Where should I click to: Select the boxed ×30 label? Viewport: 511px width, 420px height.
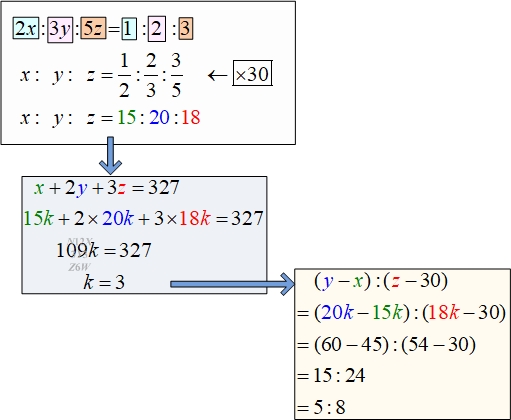(252, 73)
